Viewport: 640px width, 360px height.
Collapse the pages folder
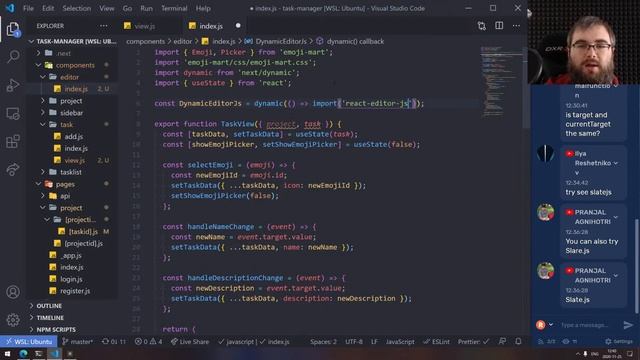point(65,184)
